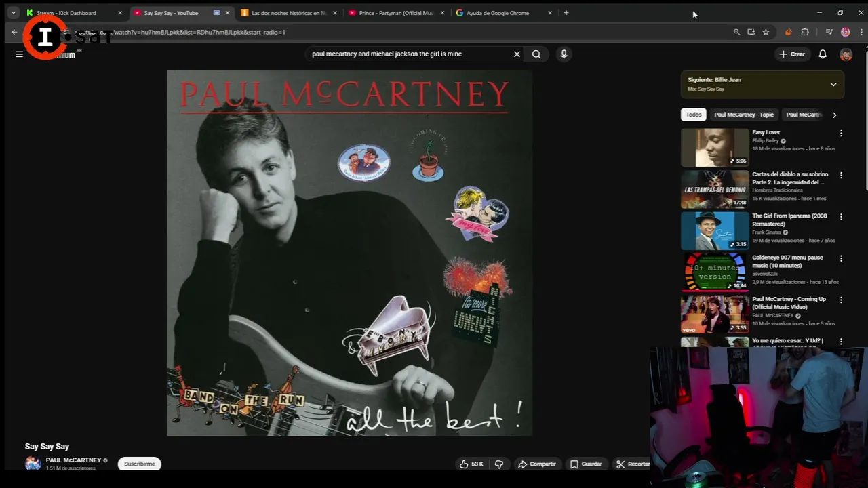
Task: Click the install app icon in the address bar
Action: tap(751, 32)
